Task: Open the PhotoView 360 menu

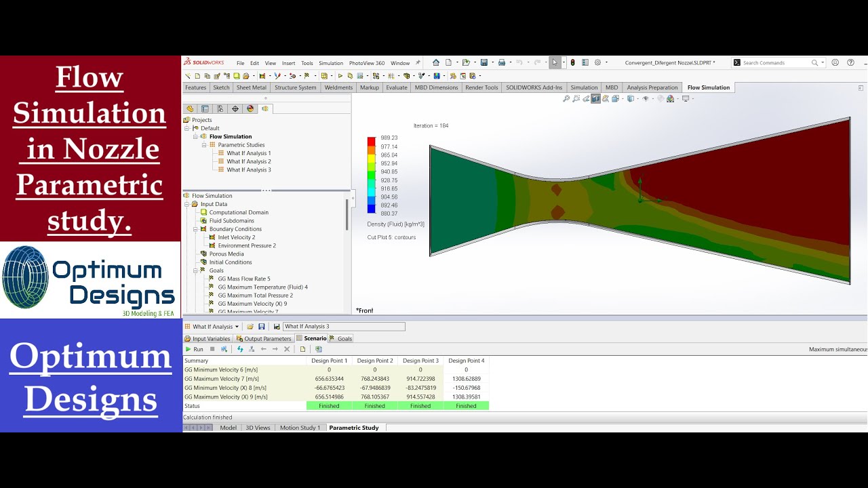Action: pos(367,63)
